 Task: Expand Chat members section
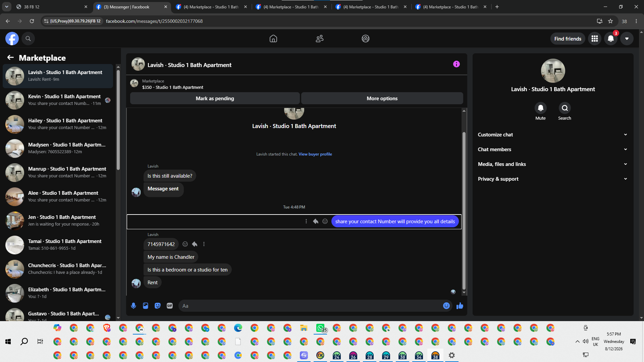[x=553, y=149]
